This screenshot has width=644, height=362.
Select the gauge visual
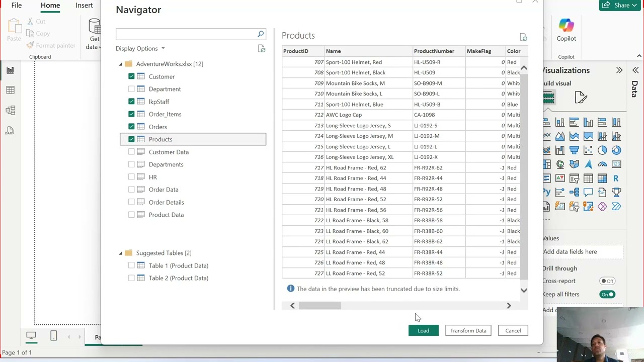[602, 164]
